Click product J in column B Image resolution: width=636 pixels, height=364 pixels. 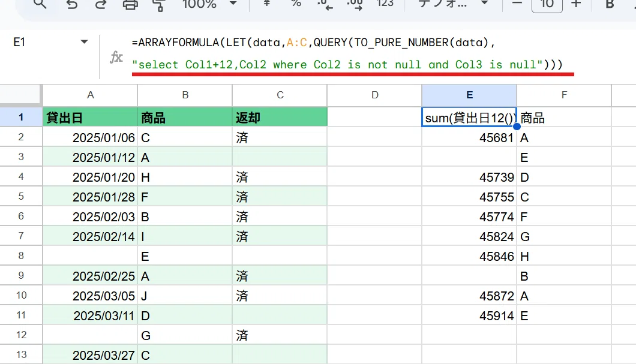coord(143,296)
